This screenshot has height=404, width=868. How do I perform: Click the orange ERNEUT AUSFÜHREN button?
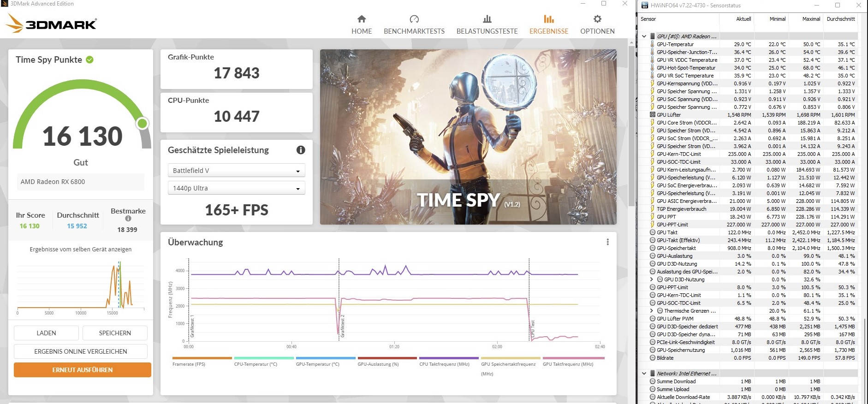click(83, 370)
